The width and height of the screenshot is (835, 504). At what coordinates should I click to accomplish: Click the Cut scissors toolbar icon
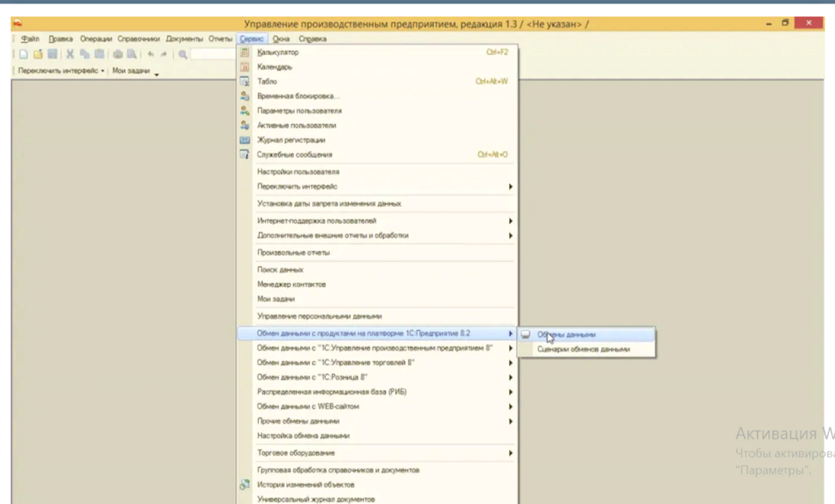pyautogui.click(x=69, y=54)
